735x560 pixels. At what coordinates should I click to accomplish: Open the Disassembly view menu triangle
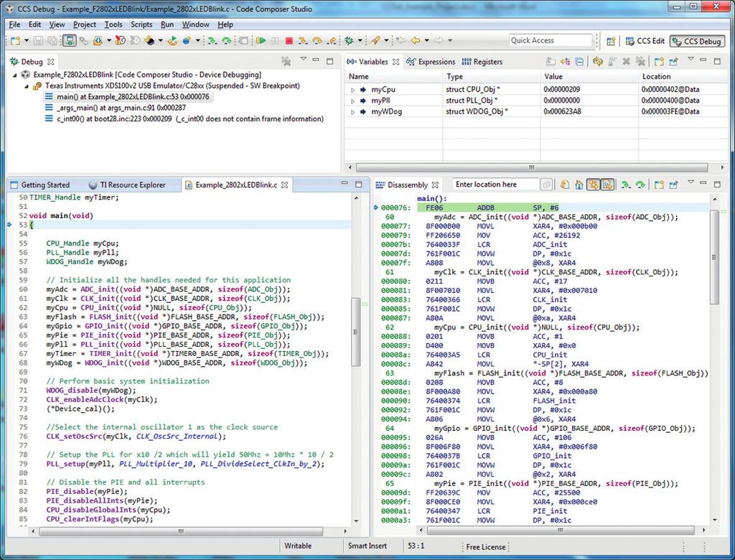(x=690, y=182)
